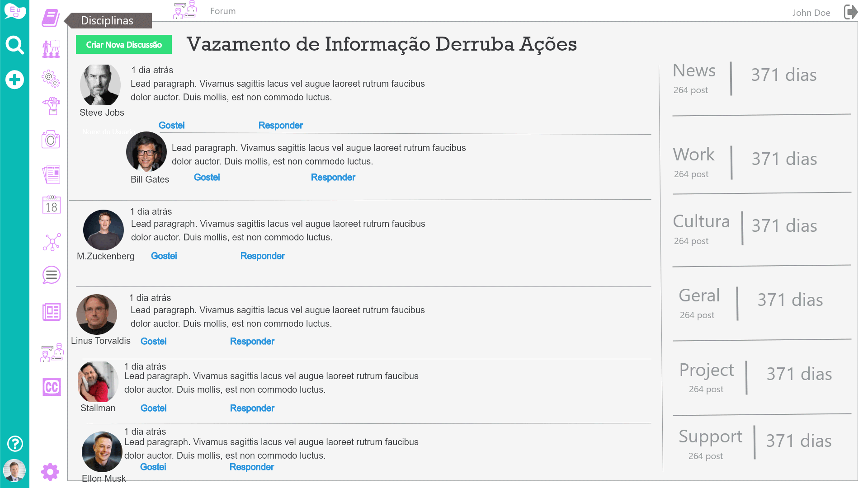Click the plus add icon in sidebar
Screen dimensions: 868x488
(x=14, y=80)
